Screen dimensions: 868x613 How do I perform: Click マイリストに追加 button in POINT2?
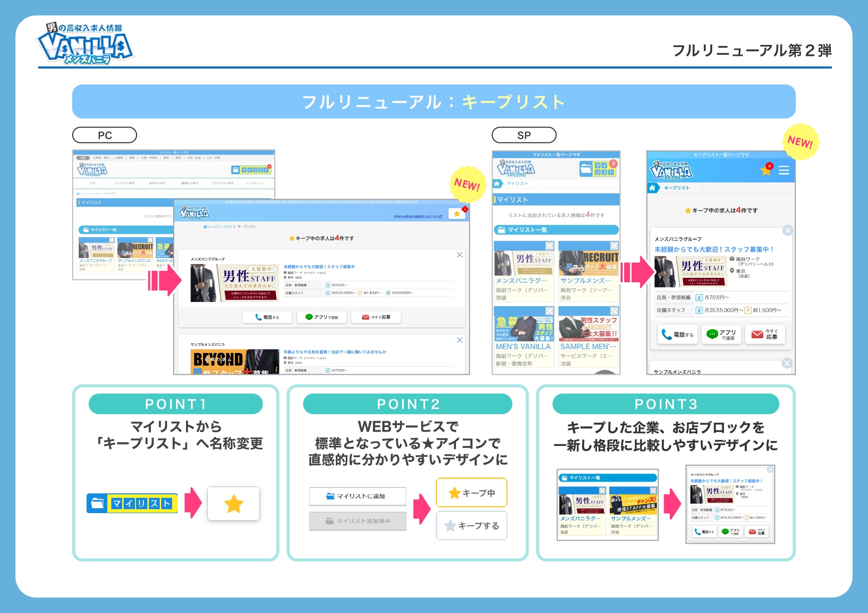click(x=358, y=496)
